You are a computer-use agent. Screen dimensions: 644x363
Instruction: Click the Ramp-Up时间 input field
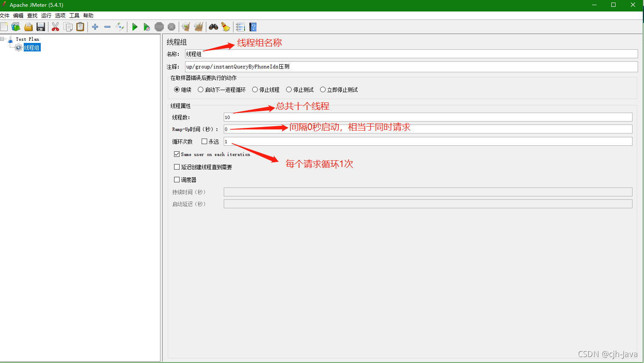428,129
